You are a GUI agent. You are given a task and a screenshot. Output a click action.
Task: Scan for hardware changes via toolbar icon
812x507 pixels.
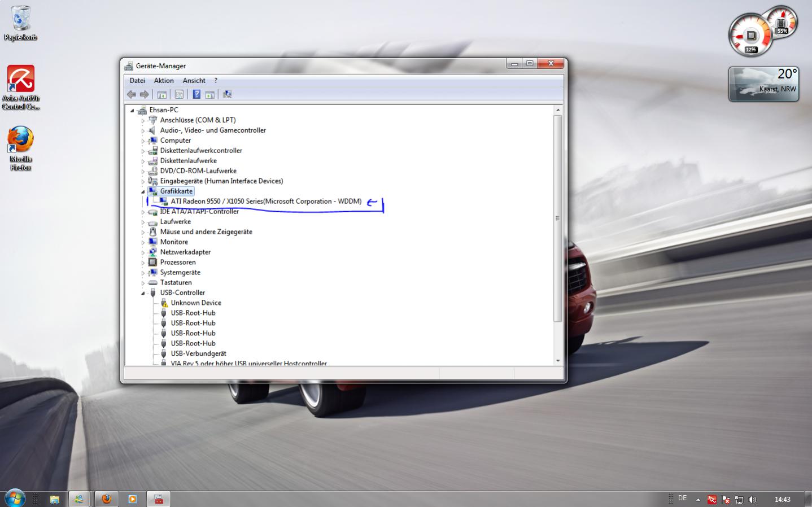tap(228, 94)
